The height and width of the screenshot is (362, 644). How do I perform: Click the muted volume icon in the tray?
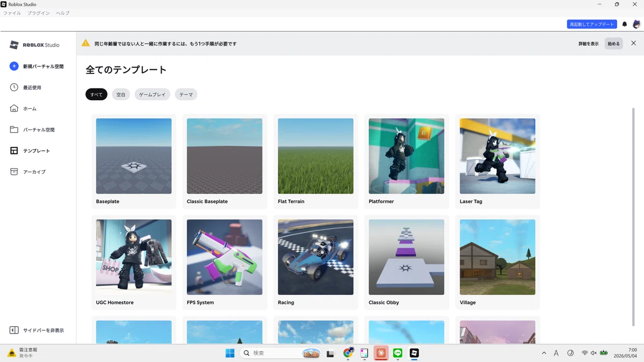click(x=594, y=353)
